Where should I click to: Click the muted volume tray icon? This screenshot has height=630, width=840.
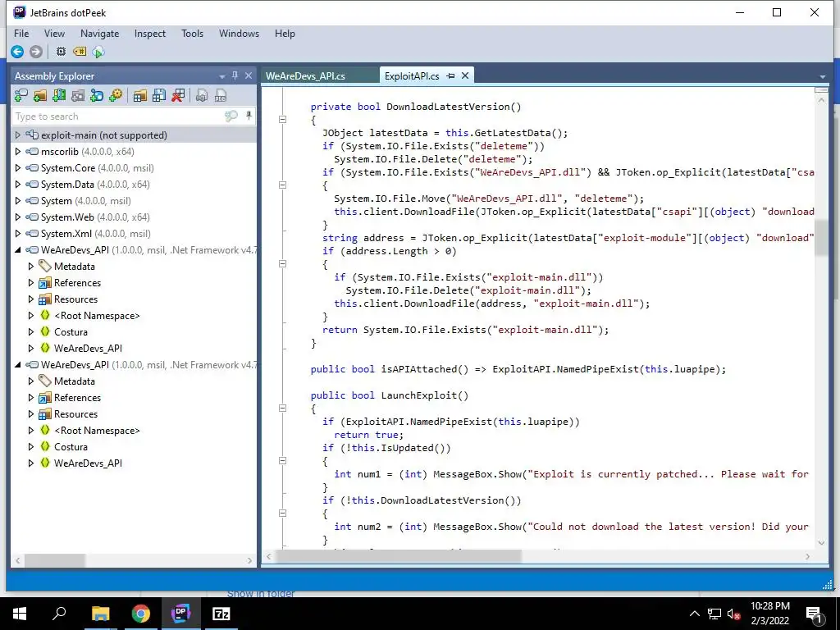734,614
